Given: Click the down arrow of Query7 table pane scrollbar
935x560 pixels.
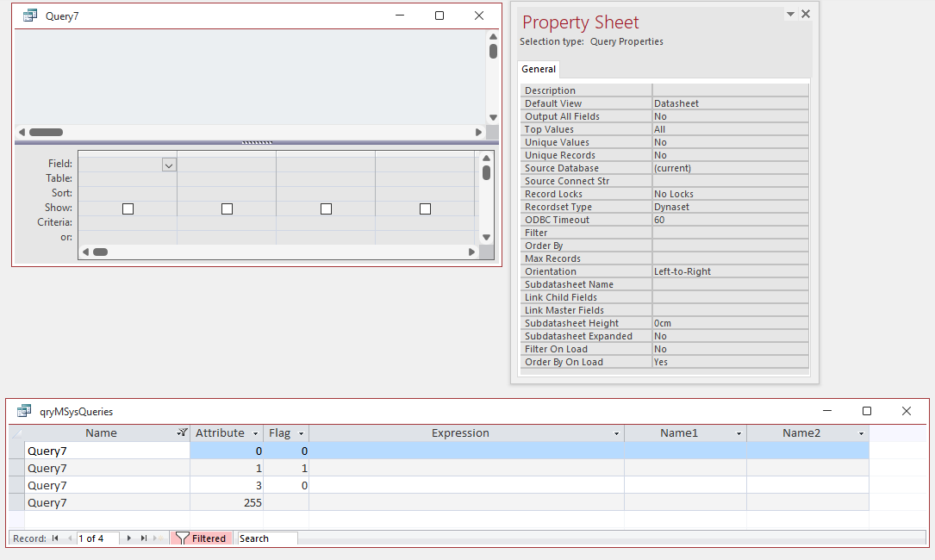Looking at the screenshot, I should coord(493,117).
